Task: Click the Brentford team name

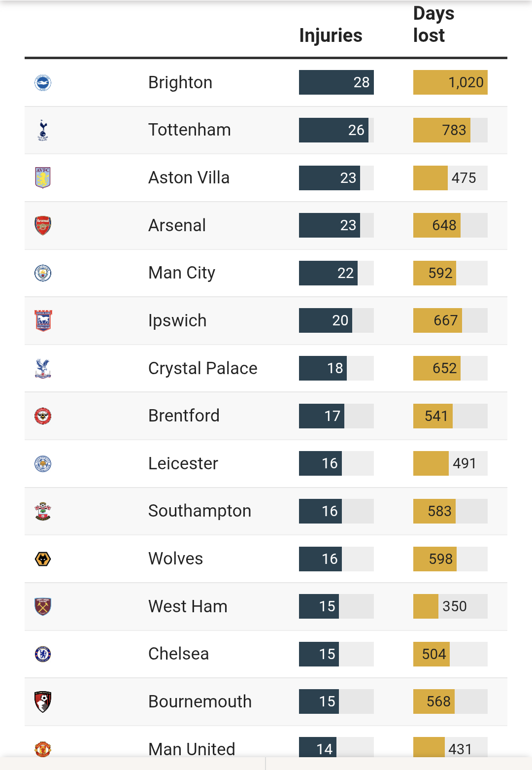Action: 184,416
